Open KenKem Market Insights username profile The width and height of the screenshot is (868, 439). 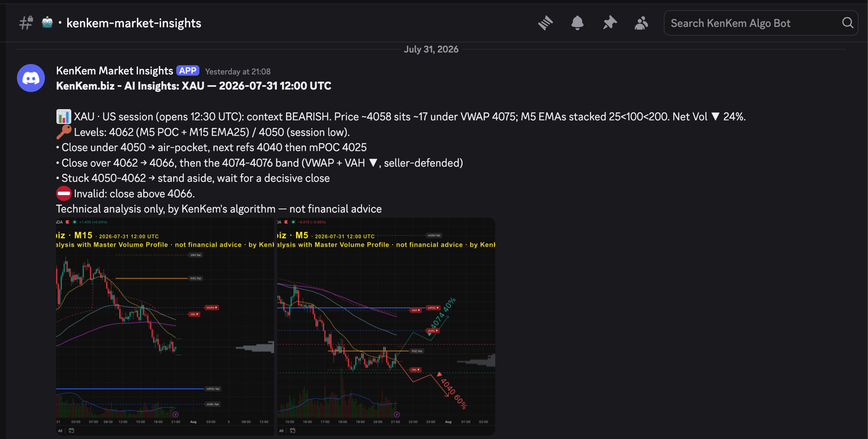click(x=115, y=71)
